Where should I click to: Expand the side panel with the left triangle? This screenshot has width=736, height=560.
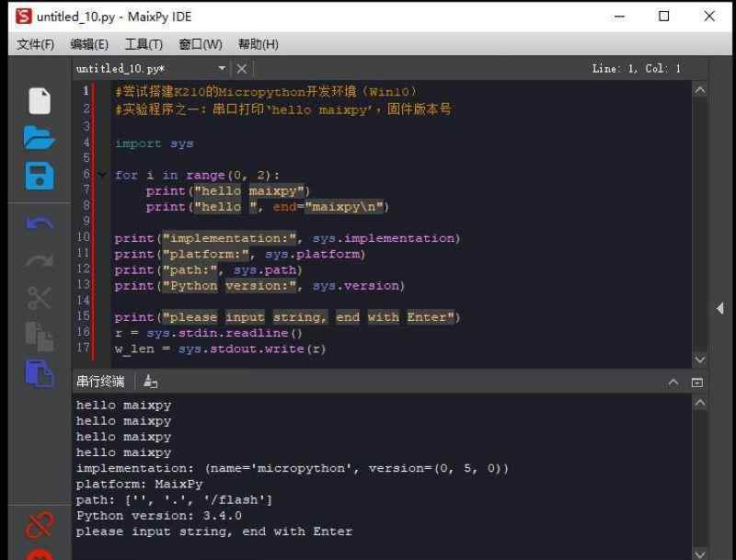click(x=720, y=308)
